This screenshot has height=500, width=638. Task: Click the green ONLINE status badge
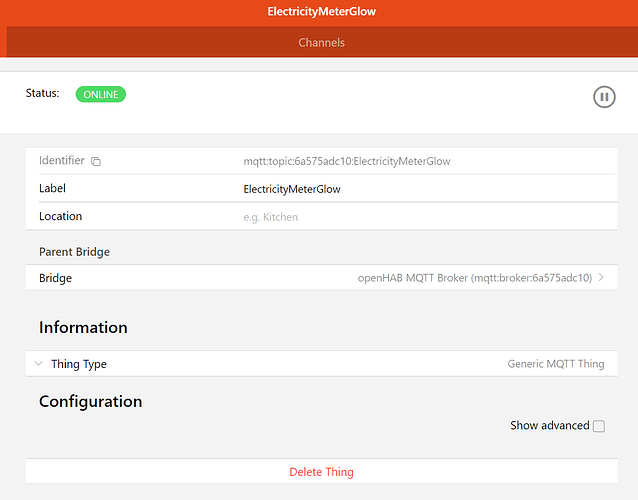[x=100, y=94]
